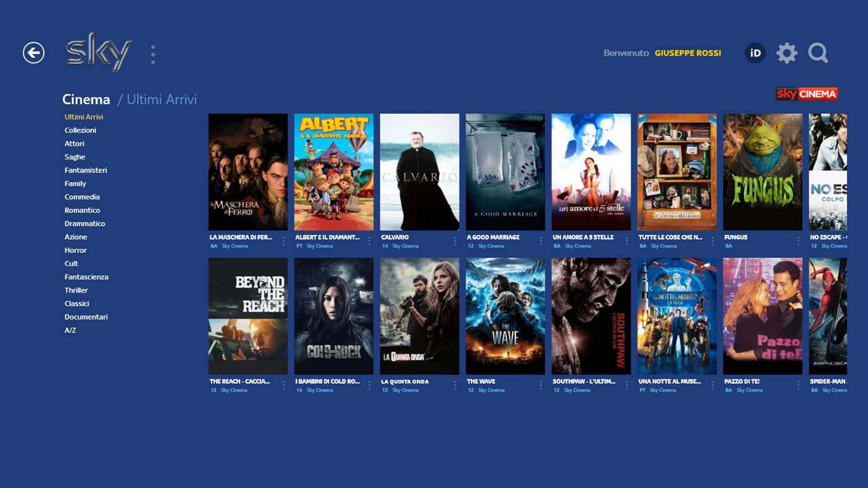Browse the Fantascienza genre
The height and width of the screenshot is (488, 868).
tap(86, 277)
